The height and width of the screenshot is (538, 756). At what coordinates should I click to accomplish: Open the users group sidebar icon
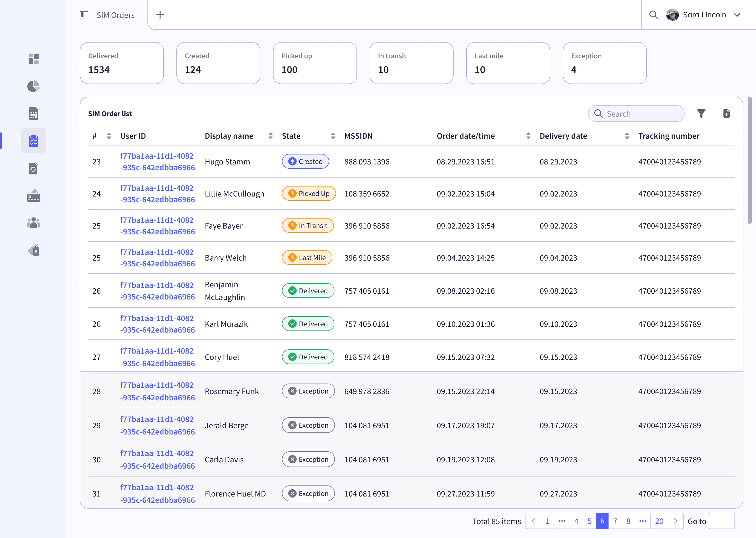[33, 223]
